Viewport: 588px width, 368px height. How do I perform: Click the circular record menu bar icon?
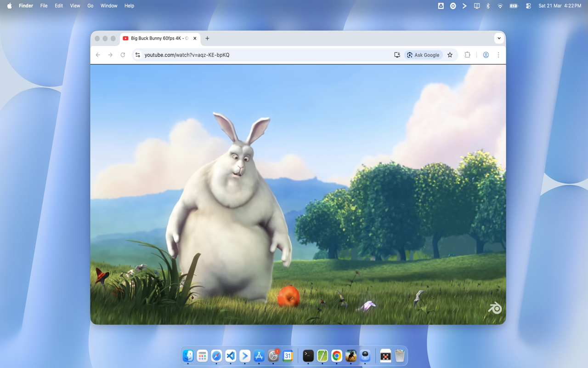click(x=453, y=6)
